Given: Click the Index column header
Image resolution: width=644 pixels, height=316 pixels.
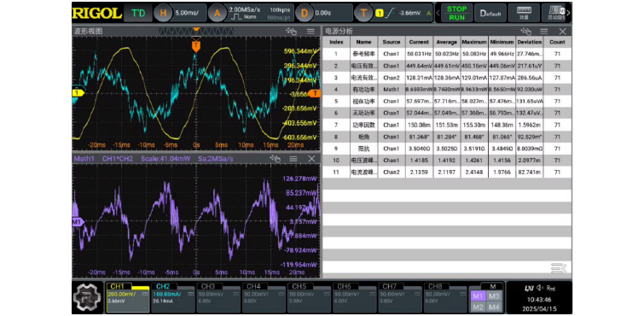Looking at the screenshot, I should tap(336, 42).
